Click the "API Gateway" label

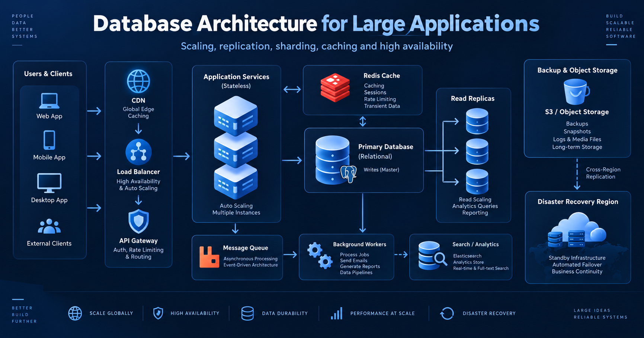point(138,241)
